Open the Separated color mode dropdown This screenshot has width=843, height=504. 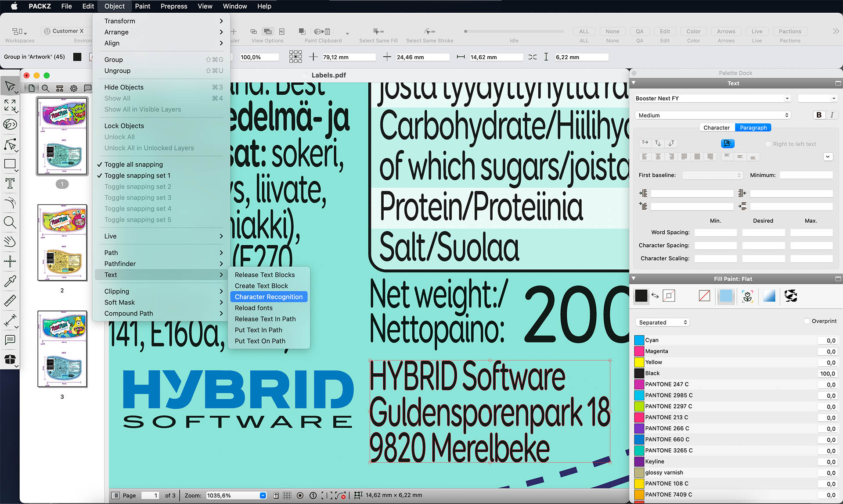point(662,322)
